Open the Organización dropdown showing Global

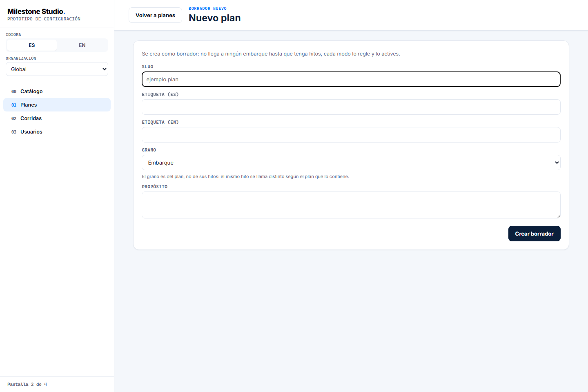57,69
